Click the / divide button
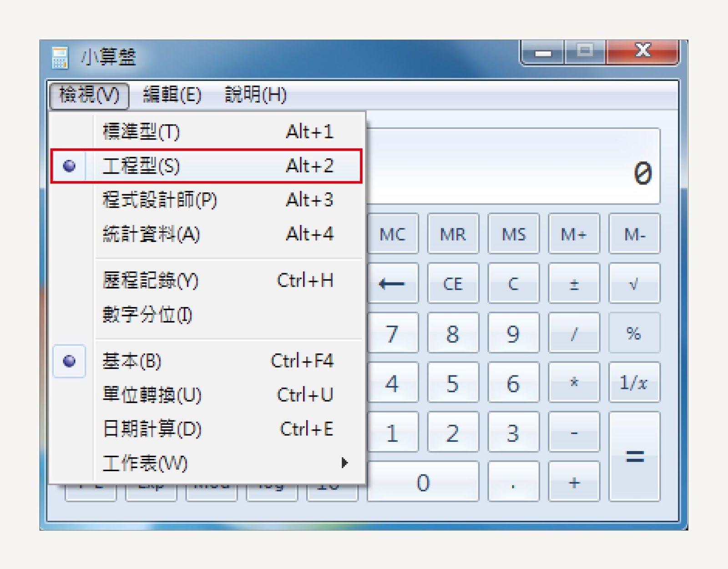The image size is (728, 569). (x=574, y=333)
